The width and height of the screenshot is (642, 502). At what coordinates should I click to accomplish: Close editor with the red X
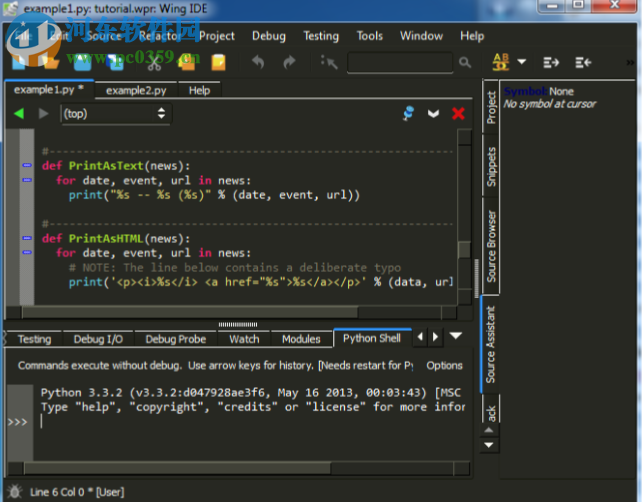pos(458,113)
